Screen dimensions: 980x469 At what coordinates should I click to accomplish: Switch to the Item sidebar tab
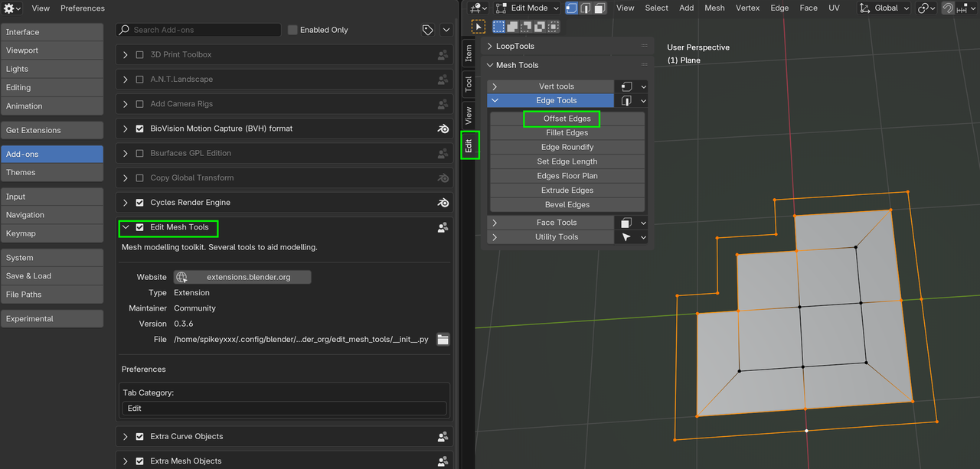pos(469,53)
